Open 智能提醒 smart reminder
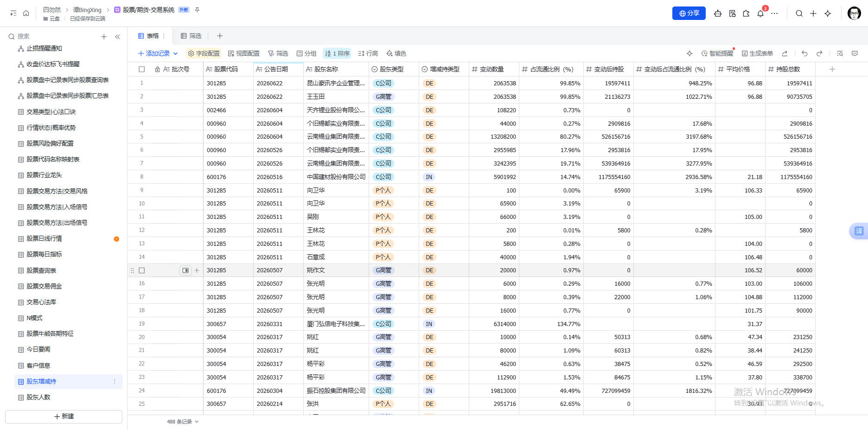The width and height of the screenshot is (868, 430). [x=717, y=53]
